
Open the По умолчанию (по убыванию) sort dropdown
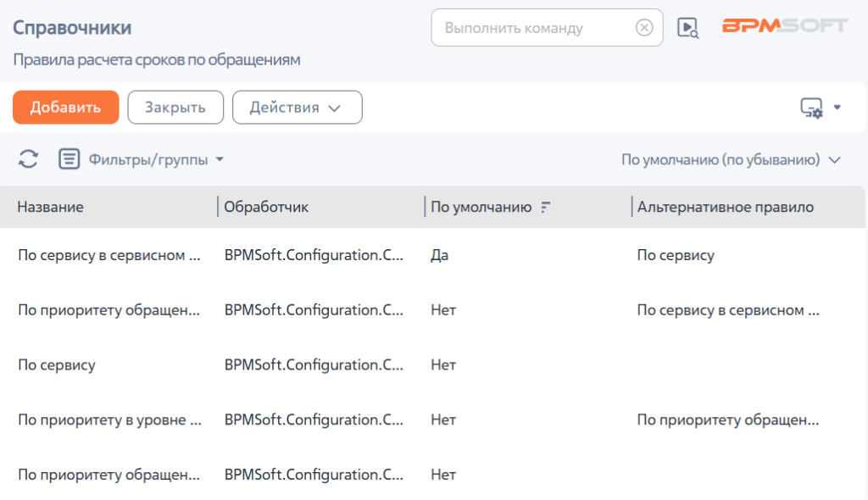731,159
